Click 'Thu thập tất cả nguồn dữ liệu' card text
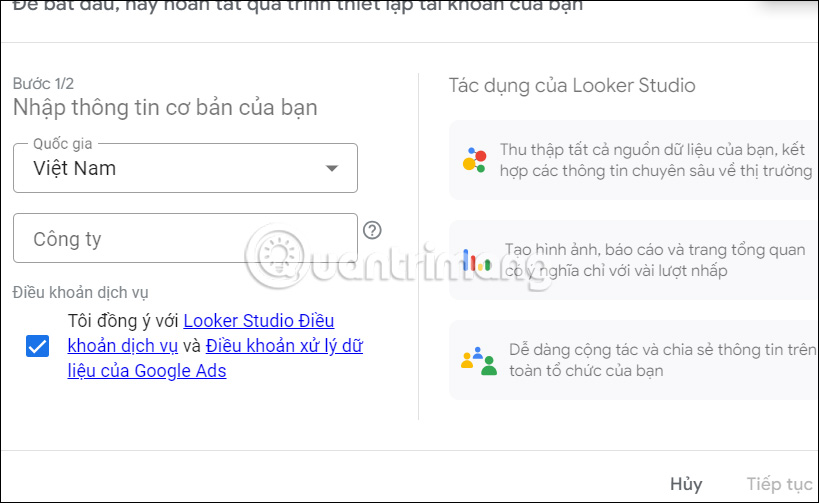This screenshot has height=503, width=819. [x=656, y=160]
